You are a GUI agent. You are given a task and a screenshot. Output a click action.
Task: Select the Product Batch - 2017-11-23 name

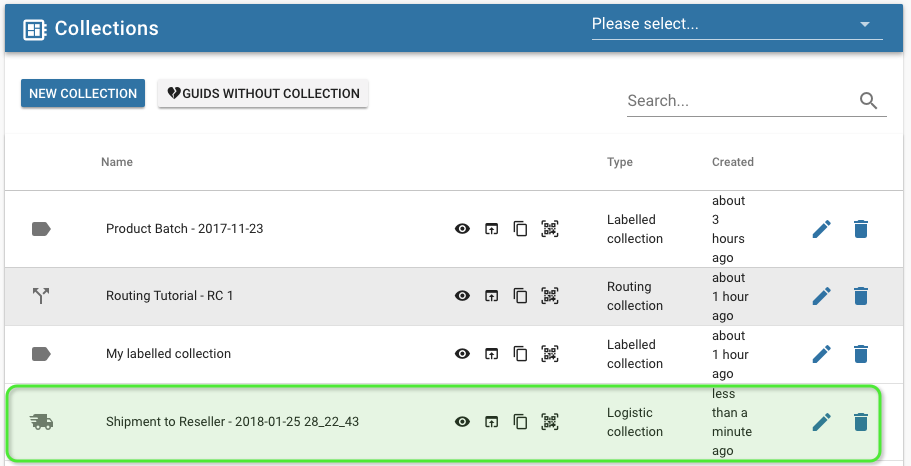tap(184, 229)
